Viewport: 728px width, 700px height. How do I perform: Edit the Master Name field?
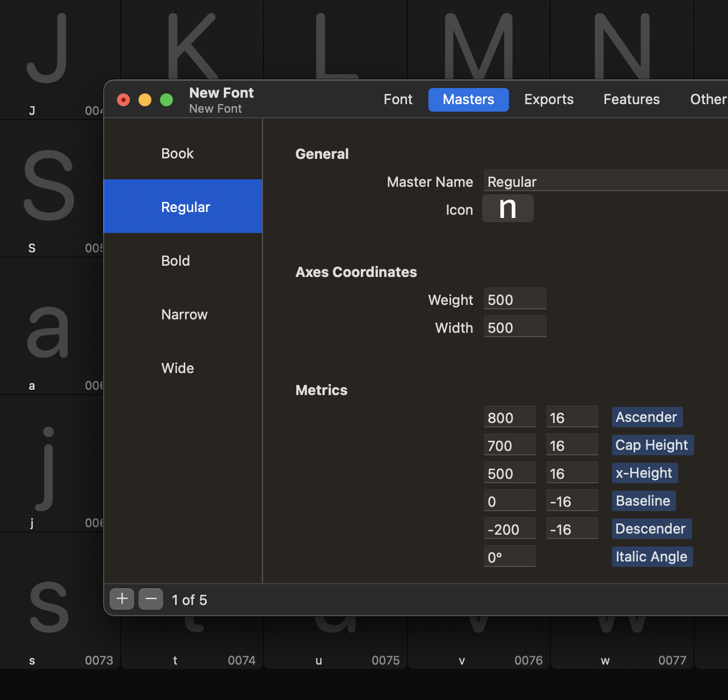(606, 181)
